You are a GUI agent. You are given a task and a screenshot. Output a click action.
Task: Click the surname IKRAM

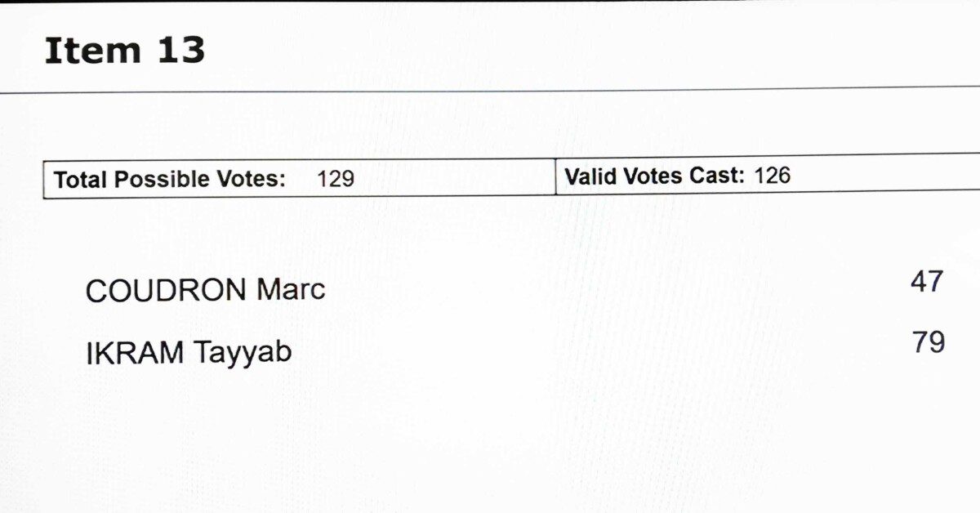pyautogui.click(x=136, y=353)
